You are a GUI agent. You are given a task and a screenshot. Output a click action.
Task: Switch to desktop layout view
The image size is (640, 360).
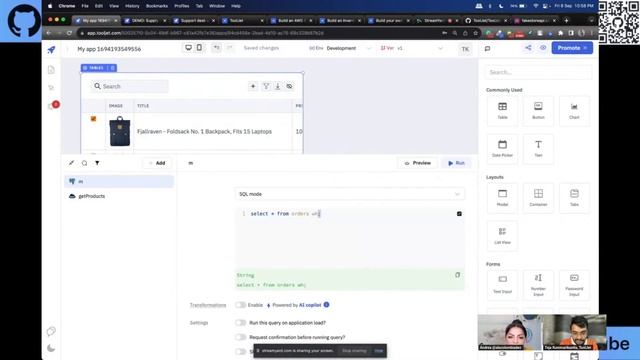[188, 48]
